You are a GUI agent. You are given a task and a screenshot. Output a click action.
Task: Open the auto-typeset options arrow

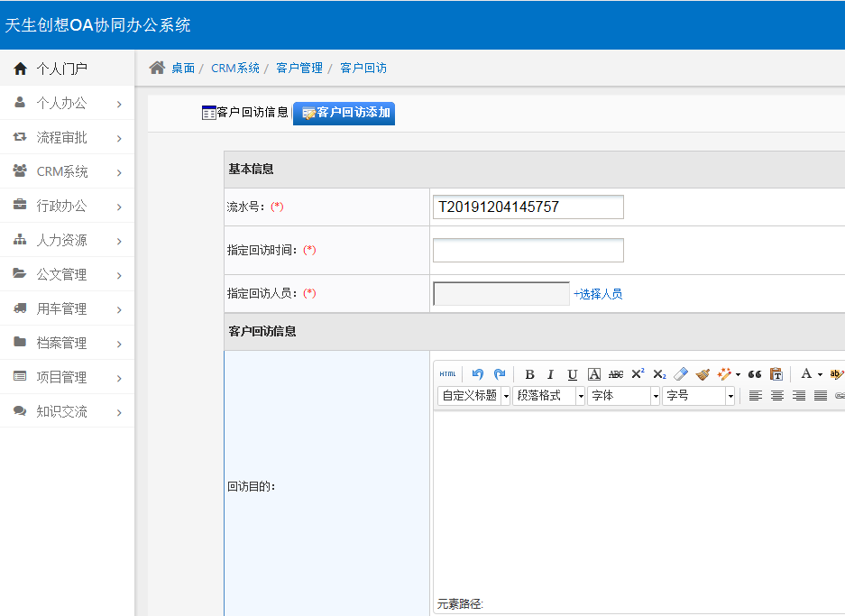[x=738, y=374]
